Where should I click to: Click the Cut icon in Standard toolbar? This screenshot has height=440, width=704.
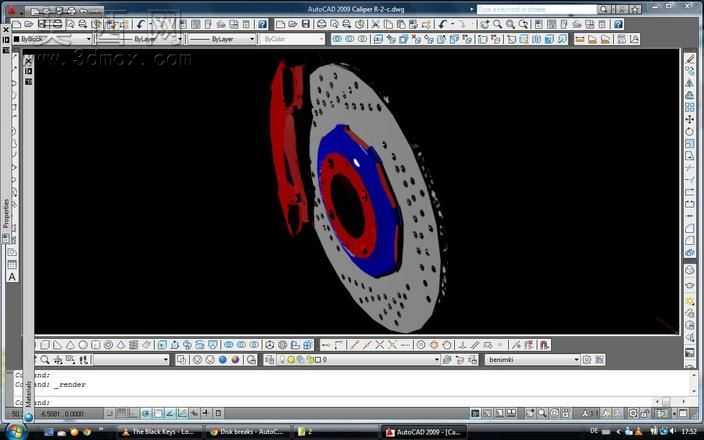click(376, 24)
